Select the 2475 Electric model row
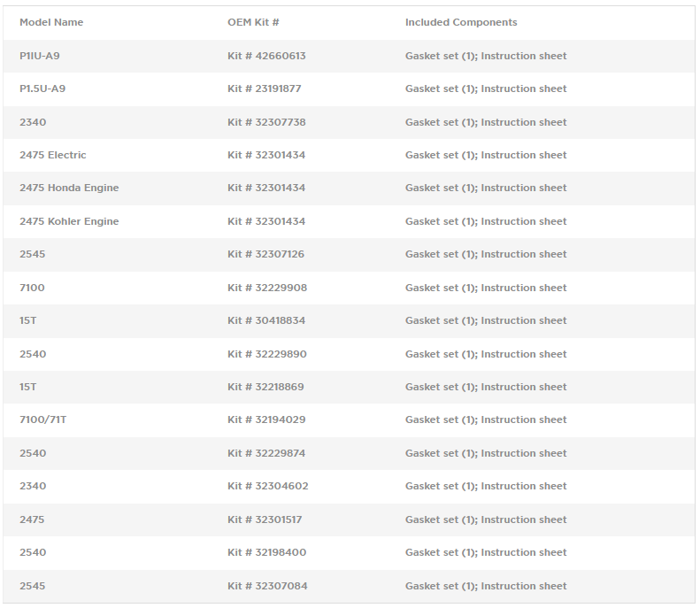The image size is (700, 608). [53, 155]
